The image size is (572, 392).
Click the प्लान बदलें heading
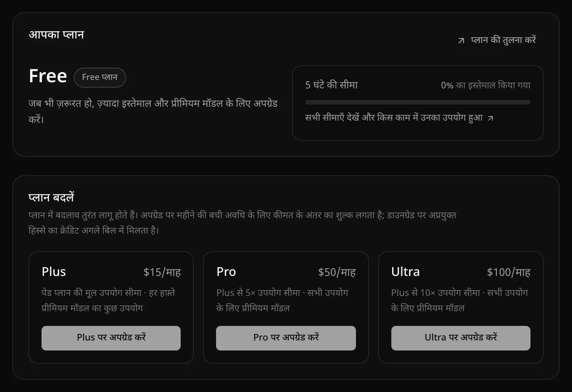click(x=51, y=198)
